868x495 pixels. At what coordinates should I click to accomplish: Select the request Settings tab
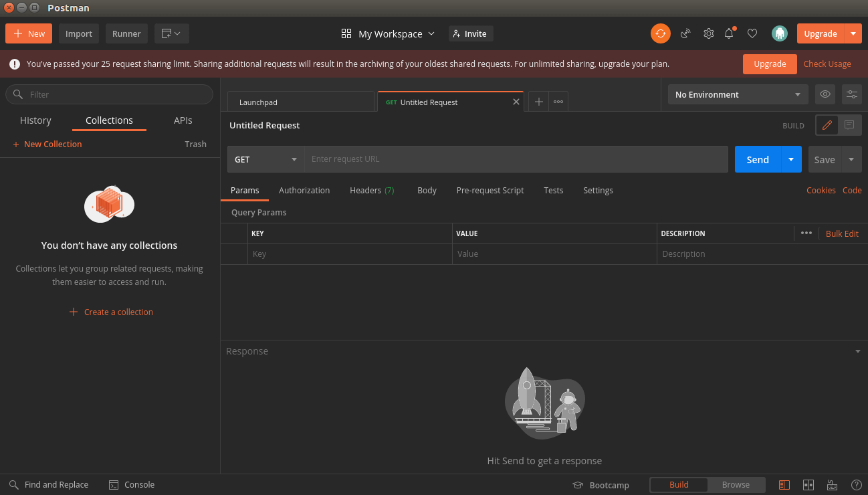tap(598, 190)
